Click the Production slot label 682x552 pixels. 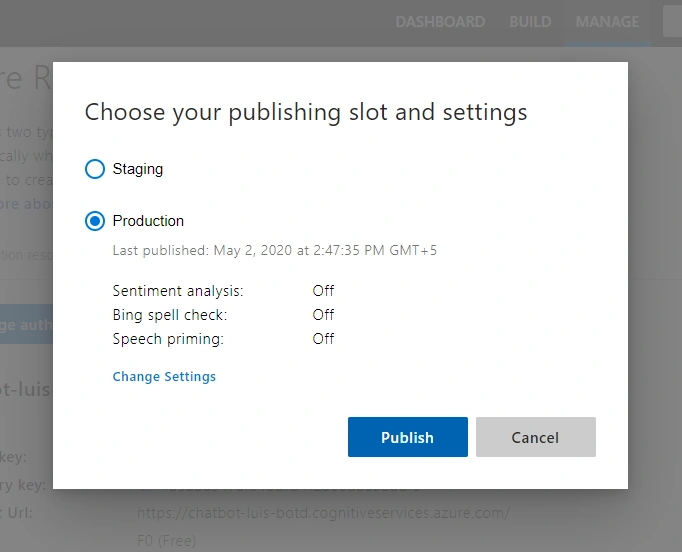coord(148,221)
